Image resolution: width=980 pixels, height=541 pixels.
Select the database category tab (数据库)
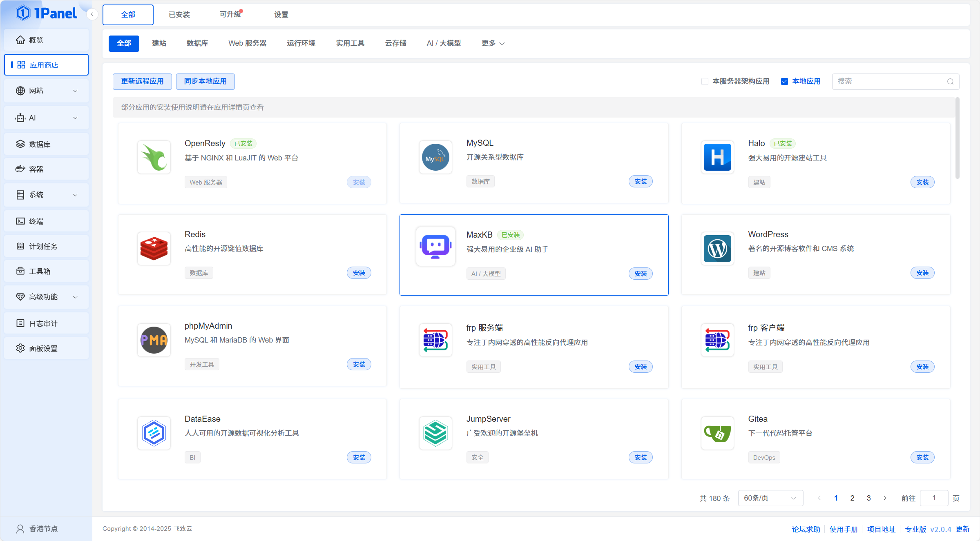point(197,43)
